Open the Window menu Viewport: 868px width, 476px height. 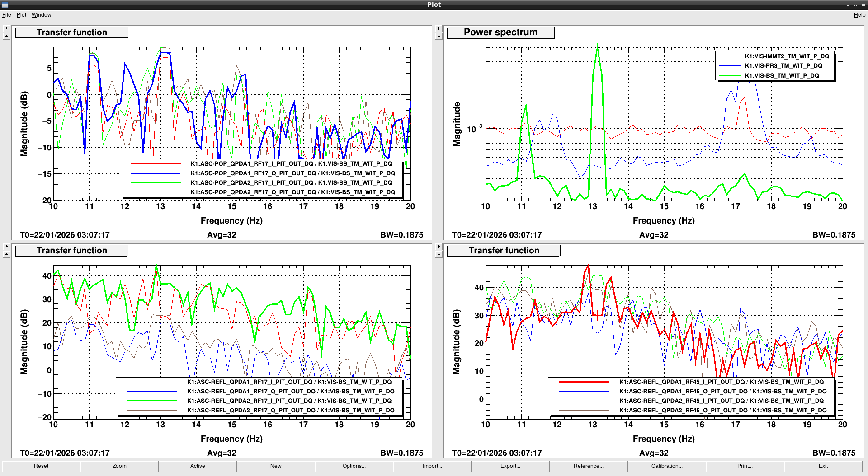click(x=41, y=15)
